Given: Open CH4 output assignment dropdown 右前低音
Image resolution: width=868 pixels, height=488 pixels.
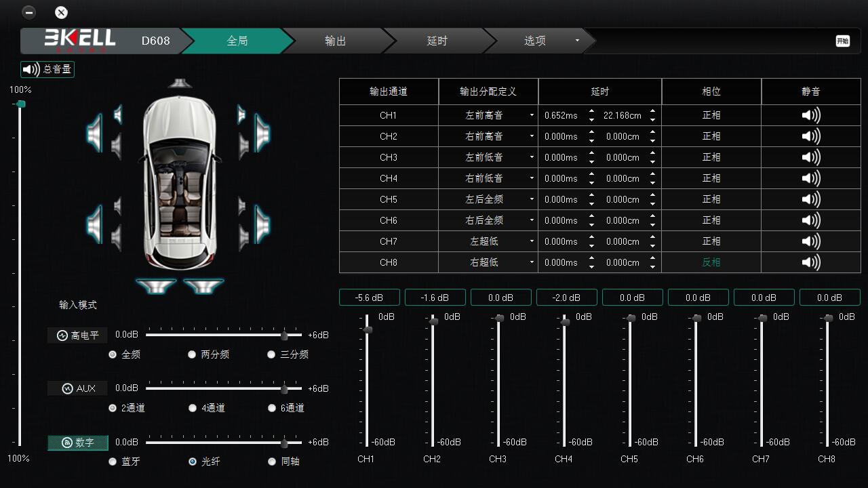Looking at the screenshot, I should 488,178.
